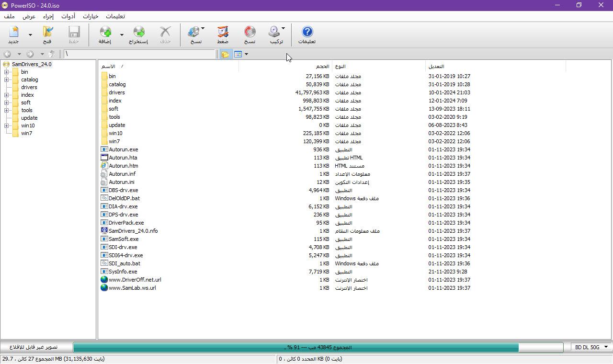Select SysInfo.exe in the file list
Image resolution: width=613 pixels, height=364 pixels.
(x=123, y=272)
